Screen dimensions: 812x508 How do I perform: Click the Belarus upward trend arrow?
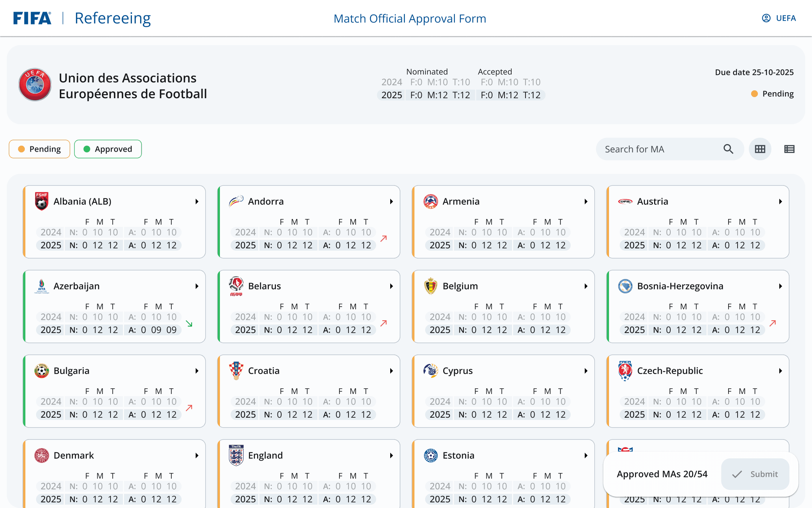[x=384, y=323]
